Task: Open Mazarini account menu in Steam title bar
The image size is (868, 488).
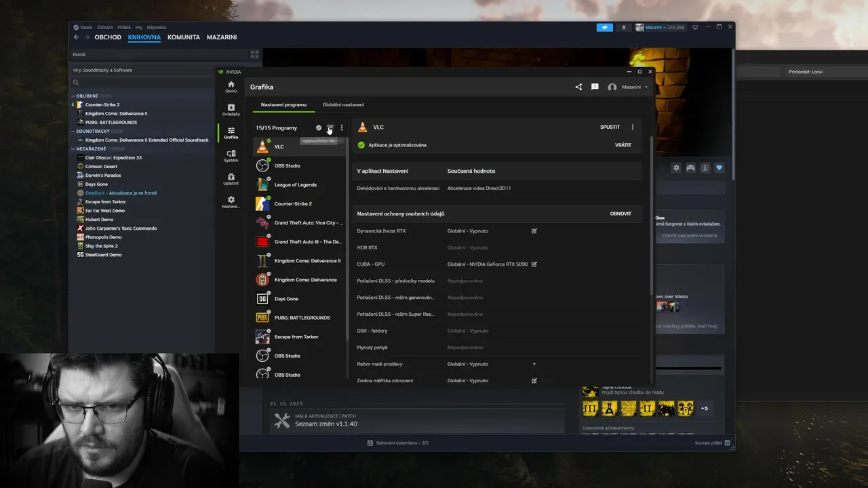Action: point(660,27)
